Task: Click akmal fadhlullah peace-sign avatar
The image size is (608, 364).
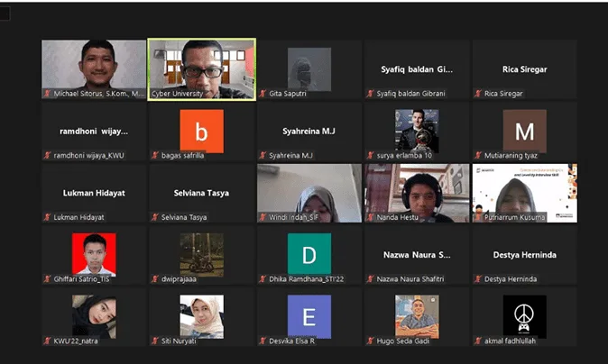Action: (x=525, y=316)
